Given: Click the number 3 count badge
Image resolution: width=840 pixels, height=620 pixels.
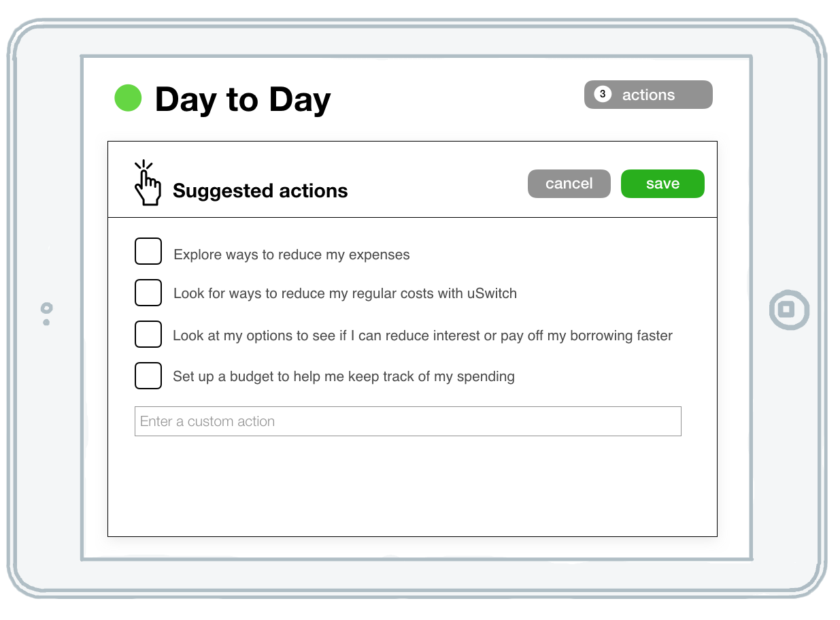Looking at the screenshot, I should pos(602,95).
